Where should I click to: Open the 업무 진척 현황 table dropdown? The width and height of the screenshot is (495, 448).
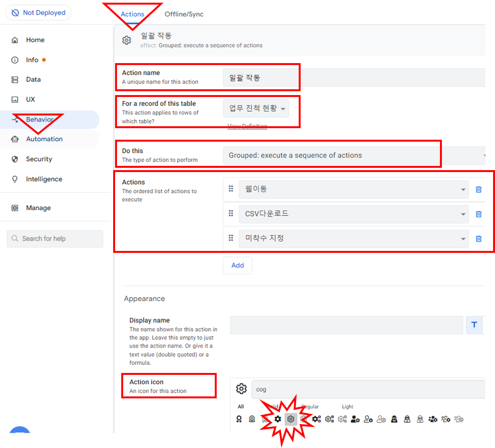(x=256, y=109)
